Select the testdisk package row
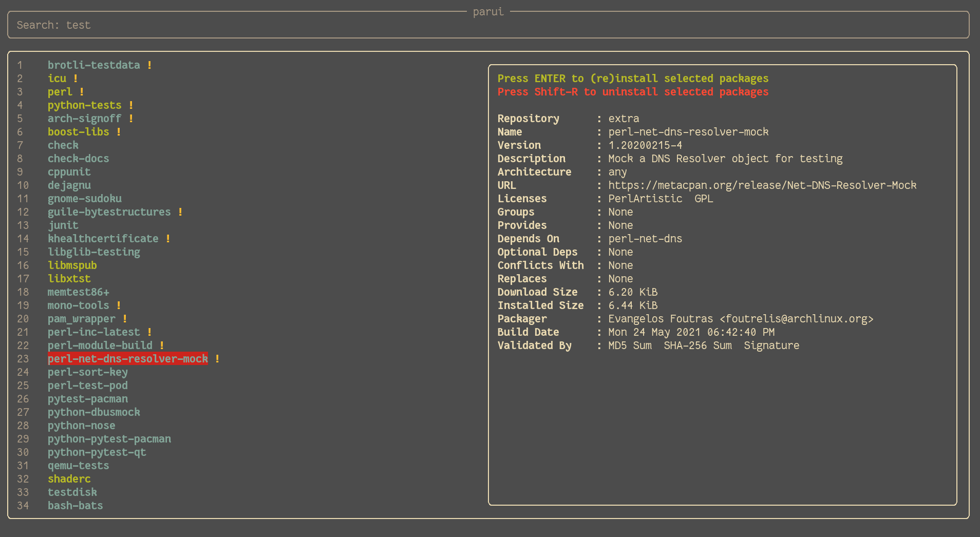 [72, 492]
